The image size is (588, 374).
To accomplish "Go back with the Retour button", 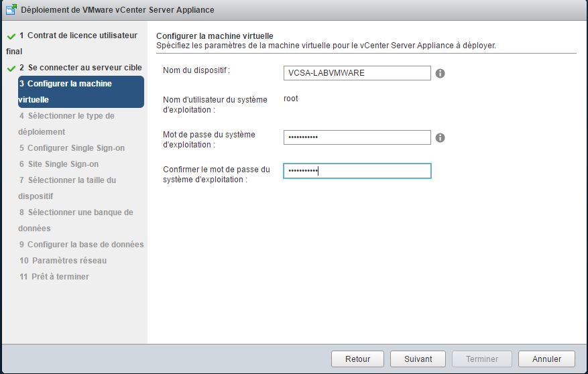I will (357, 359).
